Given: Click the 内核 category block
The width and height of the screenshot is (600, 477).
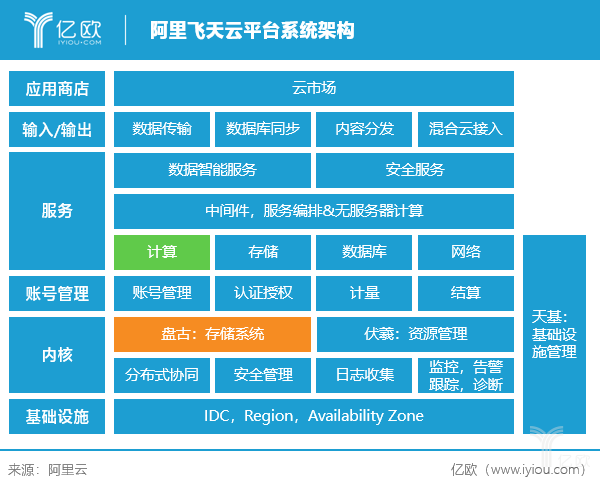Looking at the screenshot, I should pyautogui.click(x=57, y=355).
